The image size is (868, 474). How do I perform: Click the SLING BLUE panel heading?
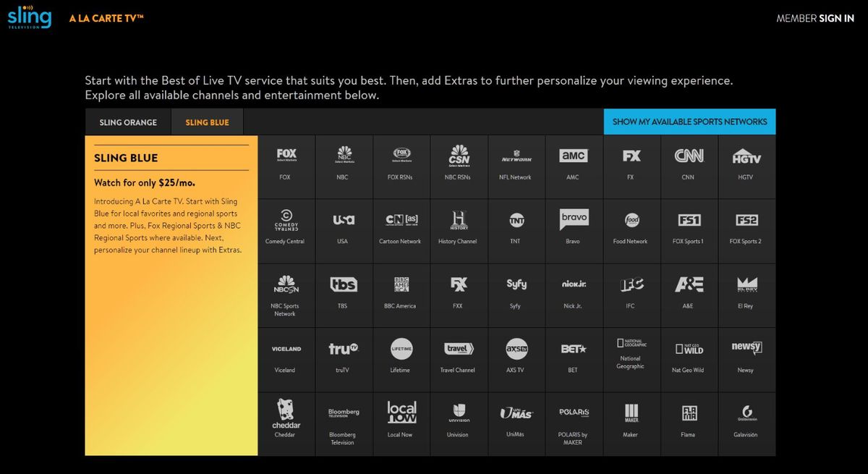tap(126, 158)
